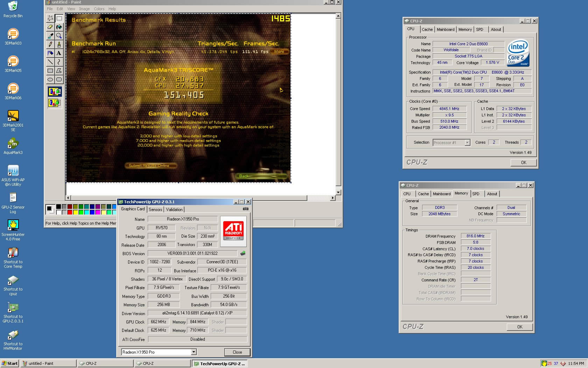The height and width of the screenshot is (368, 588).
Task: Click the DRAM Frequency value 816.0 MHz
Action: coord(476,236)
